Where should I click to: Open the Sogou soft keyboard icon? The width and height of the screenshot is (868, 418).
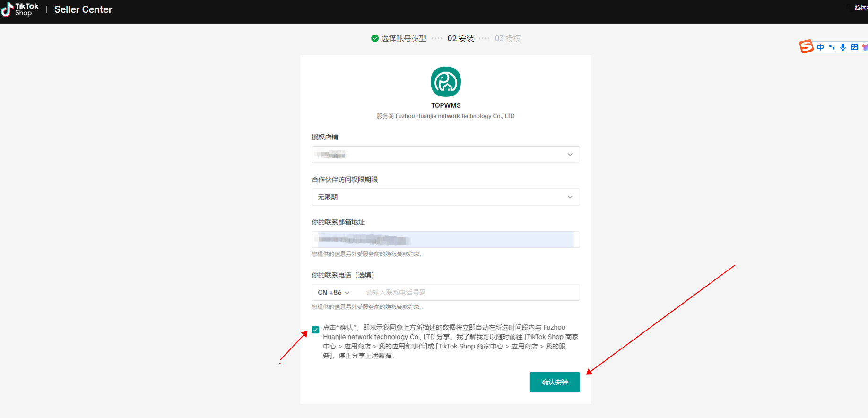click(x=854, y=47)
